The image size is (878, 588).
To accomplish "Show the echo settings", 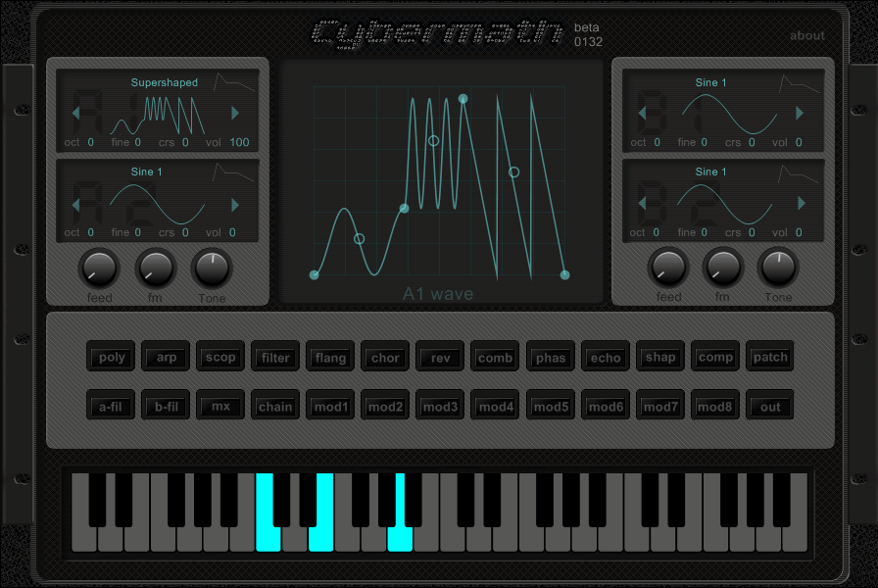I will (x=606, y=356).
